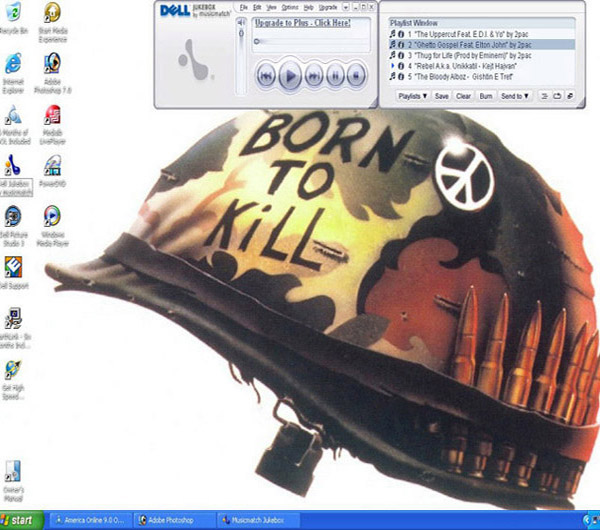Pause playback in Dell Jukebox
This screenshot has width=600, height=530.
335,76
